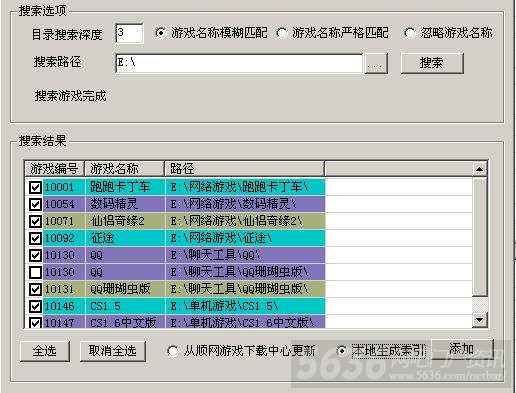The image size is (516, 393).
Task: Click the 取消全选 button
Action: tap(113, 351)
